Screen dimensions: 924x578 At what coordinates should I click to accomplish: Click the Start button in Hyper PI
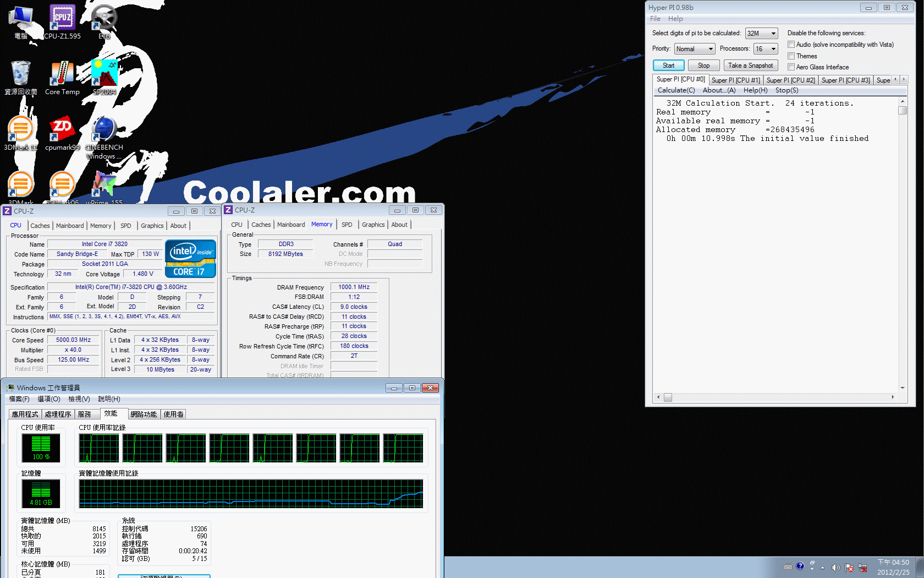668,66
